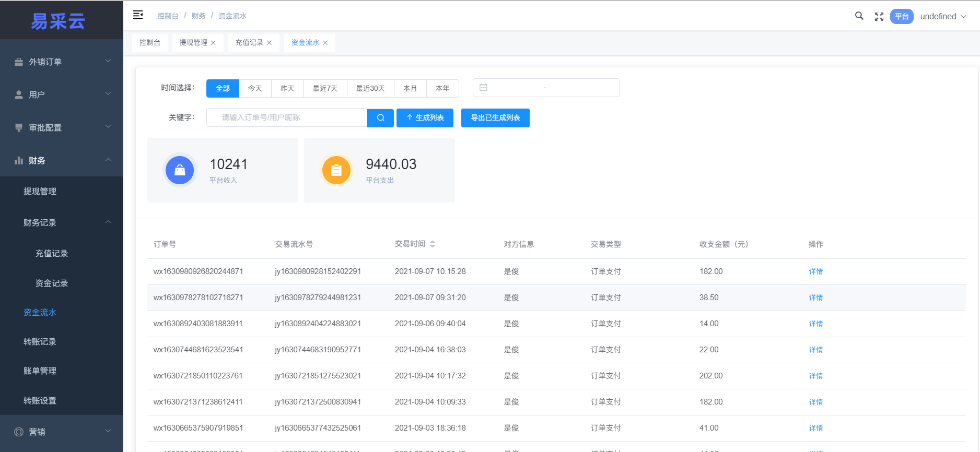This screenshot has width=980, height=452.
Task: Click the blue 平台收入 bag icon
Action: click(180, 170)
